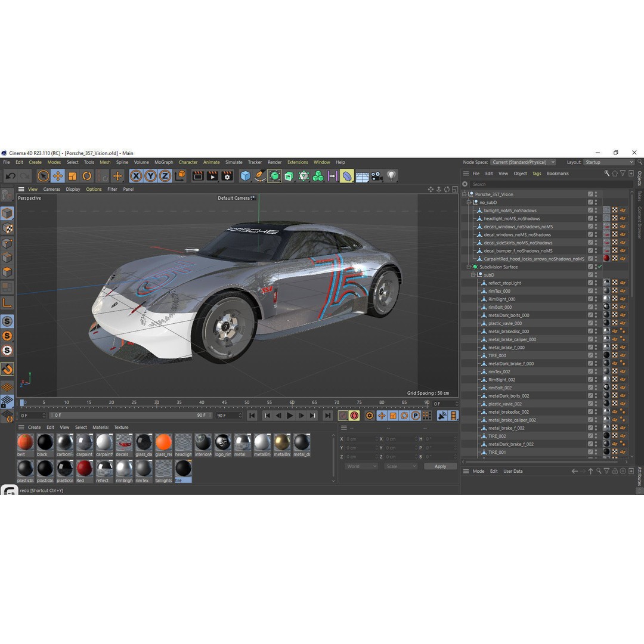Add a Floor environment object

[x=363, y=177]
